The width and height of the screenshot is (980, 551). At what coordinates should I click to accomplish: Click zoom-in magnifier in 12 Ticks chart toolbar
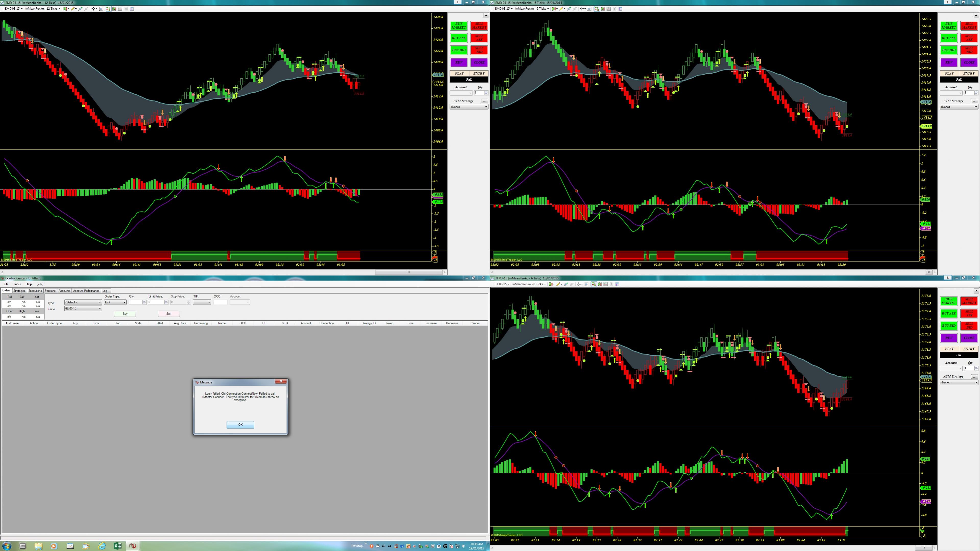point(80,9)
